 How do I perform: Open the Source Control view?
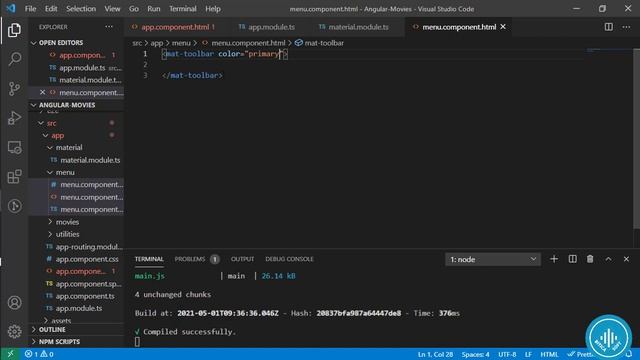(x=14, y=89)
